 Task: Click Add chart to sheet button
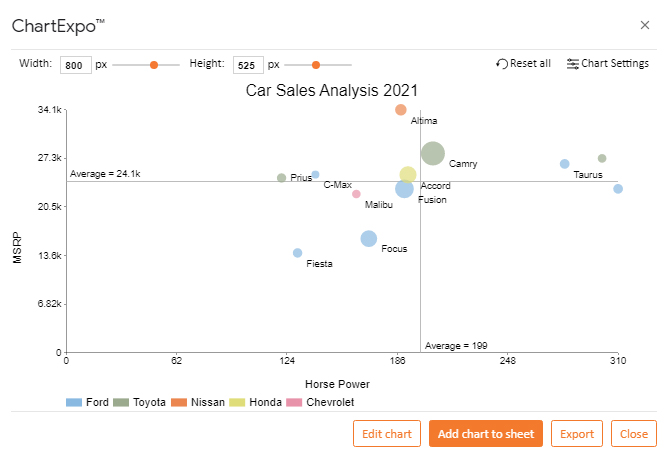pos(486,434)
